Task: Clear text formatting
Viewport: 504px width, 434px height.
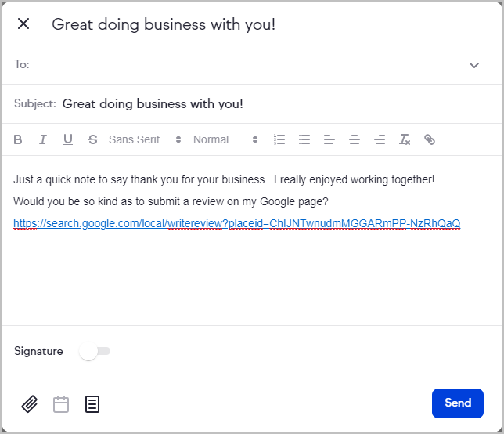Action: [x=405, y=139]
